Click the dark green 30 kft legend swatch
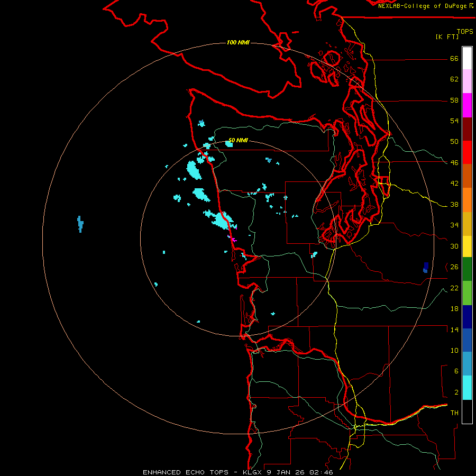 tap(467, 269)
